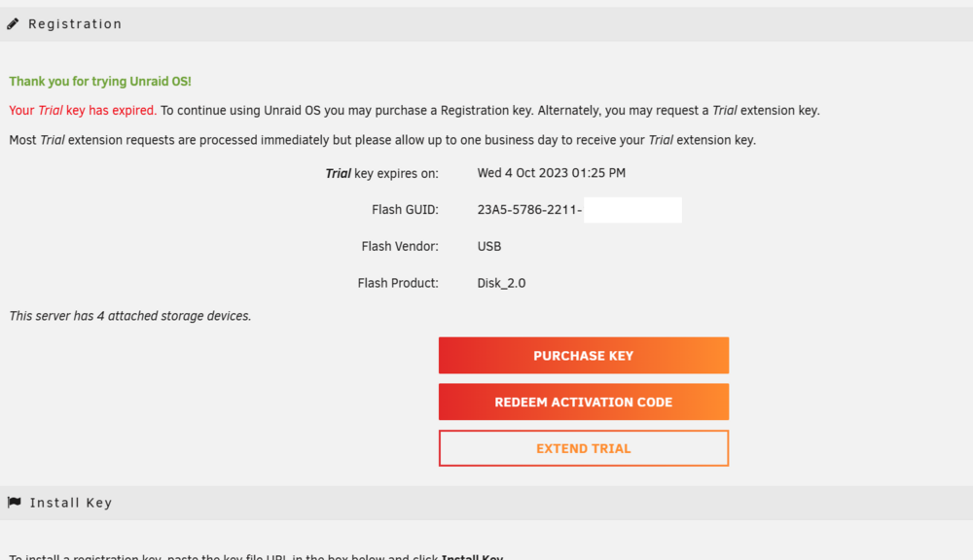Click the pencil icon beside Registration
Screen dimensions: 973x560
pos(13,24)
